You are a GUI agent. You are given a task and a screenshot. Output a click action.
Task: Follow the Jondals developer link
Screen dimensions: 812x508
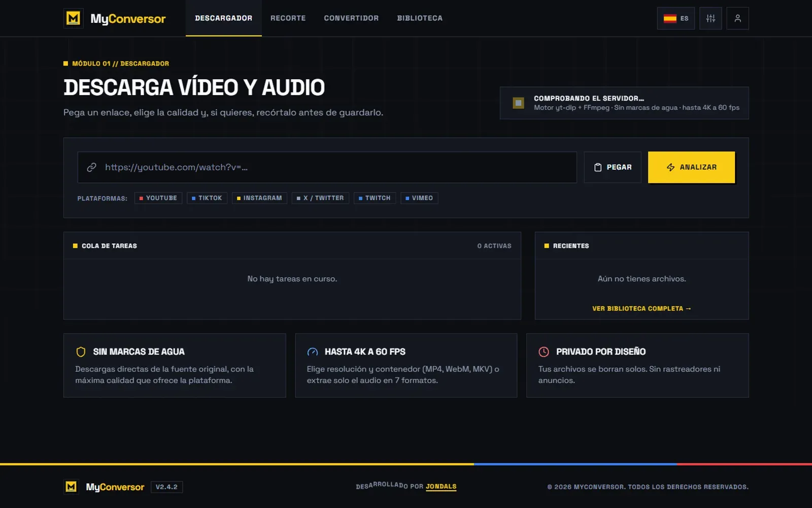441,487
